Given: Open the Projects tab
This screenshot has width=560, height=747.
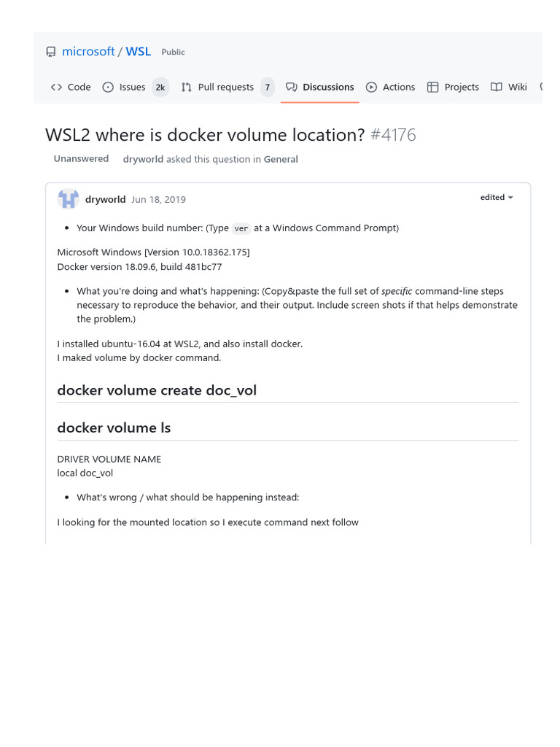Looking at the screenshot, I should click(x=462, y=88).
